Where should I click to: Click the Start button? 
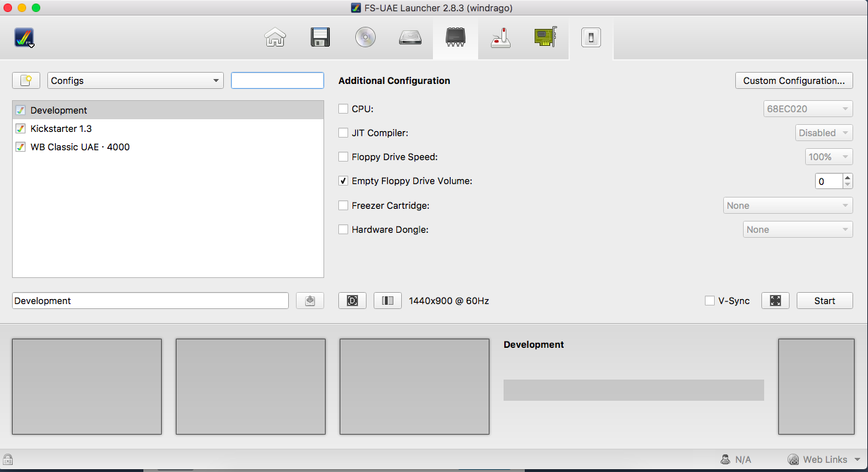pos(825,301)
